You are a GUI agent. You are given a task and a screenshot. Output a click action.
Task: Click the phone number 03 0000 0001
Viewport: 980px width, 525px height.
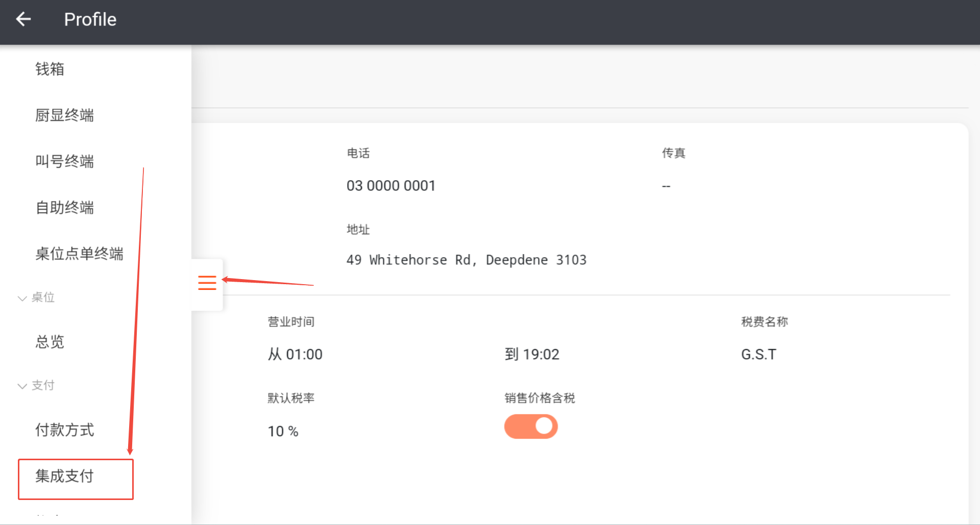(390, 186)
